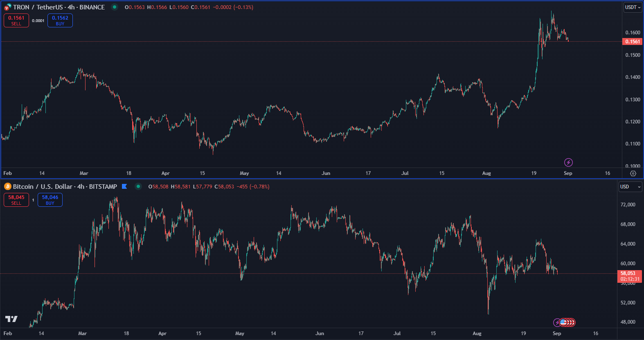644x340 pixels.
Task: Open the USDT currency dropdown
Action: coord(633,7)
